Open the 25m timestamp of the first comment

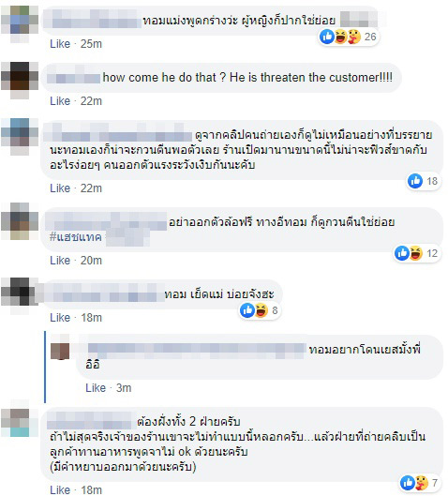click(x=91, y=44)
